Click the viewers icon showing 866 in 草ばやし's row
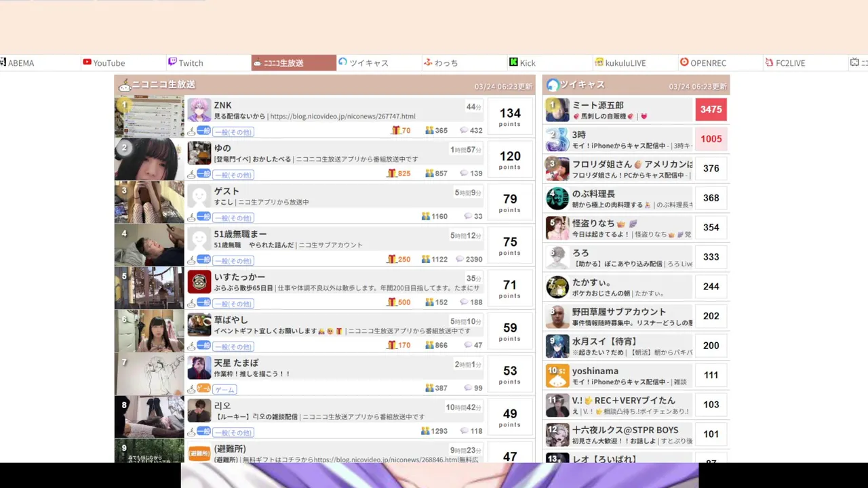Image resolution: width=868 pixels, height=488 pixels. point(429,345)
